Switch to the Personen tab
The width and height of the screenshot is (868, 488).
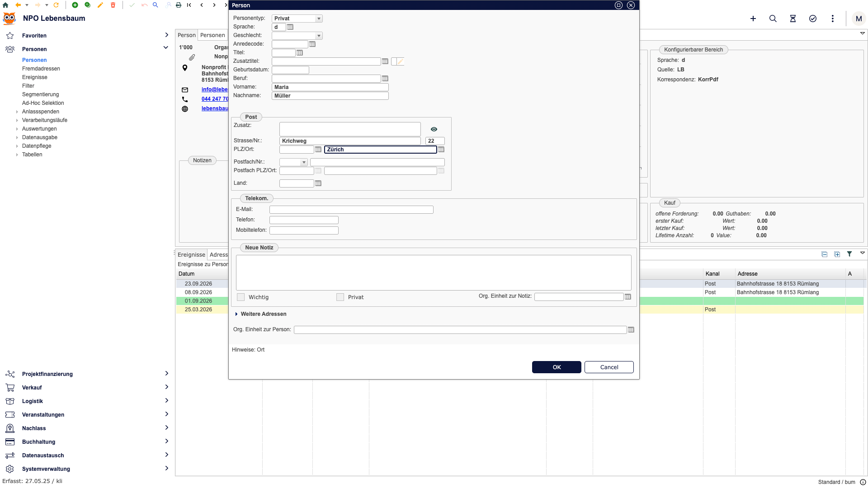click(x=212, y=35)
